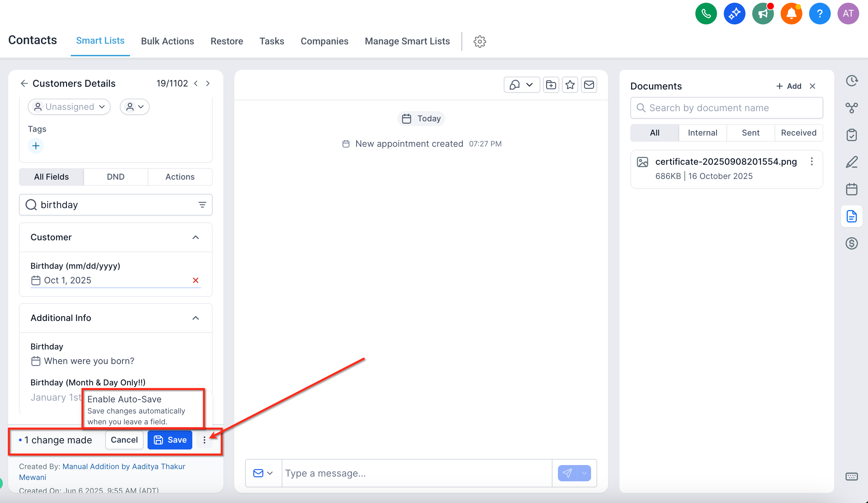Switch to the DND tab
The image size is (868, 503).
pyautogui.click(x=115, y=177)
